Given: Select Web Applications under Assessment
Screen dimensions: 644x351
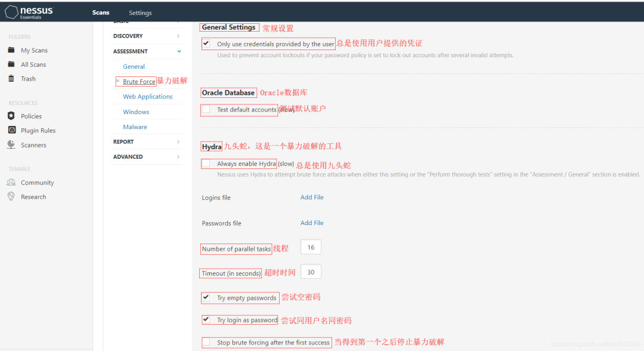Looking at the screenshot, I should click(x=148, y=97).
